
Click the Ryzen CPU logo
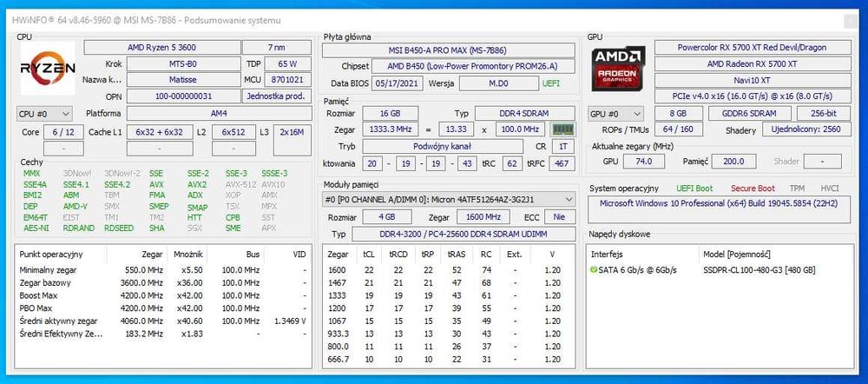(x=48, y=68)
